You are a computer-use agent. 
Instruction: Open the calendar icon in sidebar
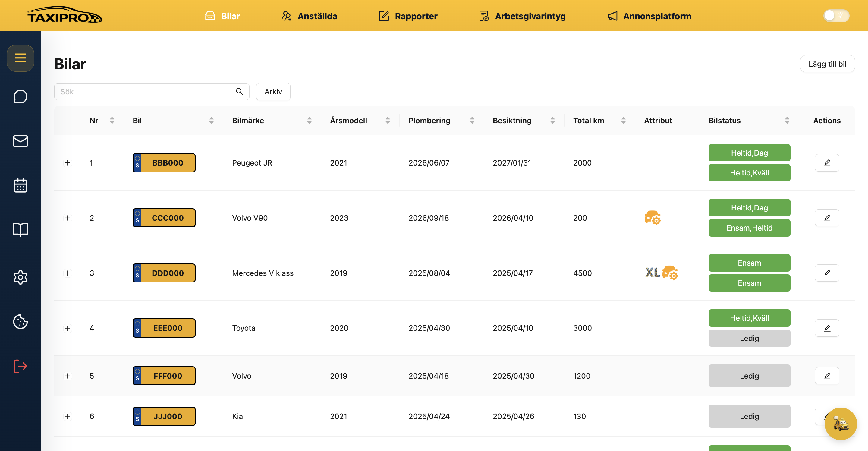tap(20, 185)
